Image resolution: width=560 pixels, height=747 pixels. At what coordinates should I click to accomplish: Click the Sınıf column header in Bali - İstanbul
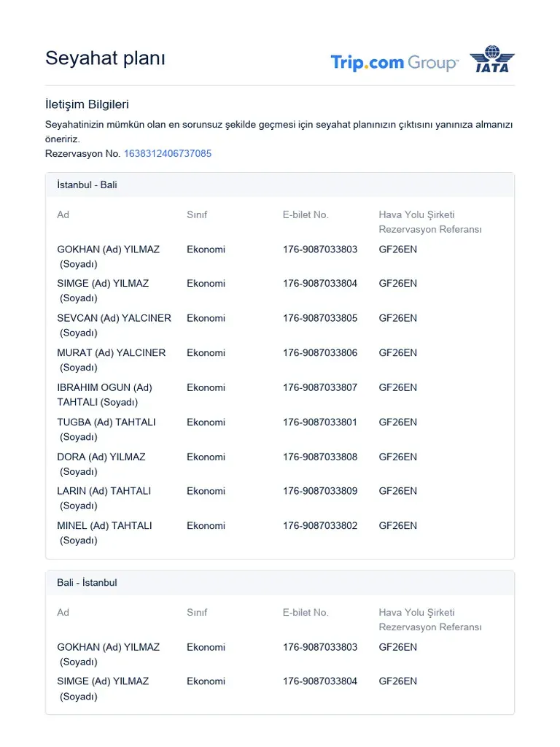pyautogui.click(x=197, y=612)
